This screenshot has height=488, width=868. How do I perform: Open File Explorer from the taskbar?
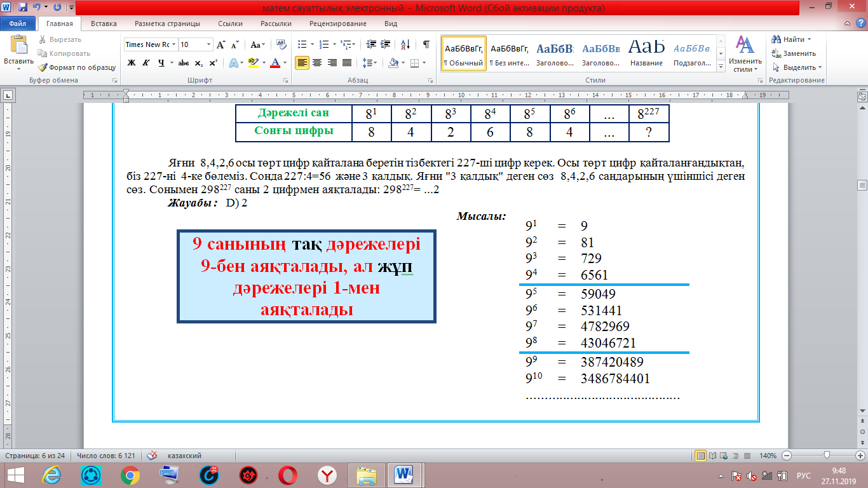pyautogui.click(x=366, y=475)
